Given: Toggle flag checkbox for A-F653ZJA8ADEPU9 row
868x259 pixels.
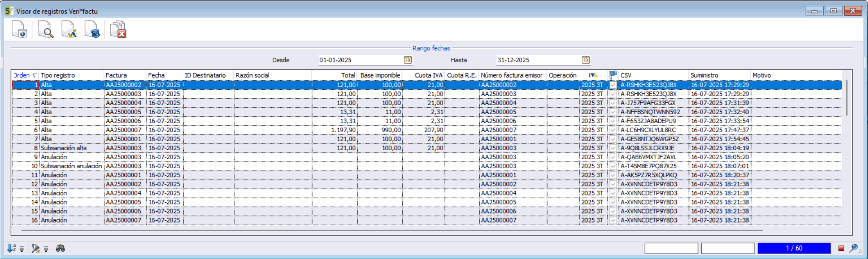Looking at the screenshot, I should tap(613, 121).
